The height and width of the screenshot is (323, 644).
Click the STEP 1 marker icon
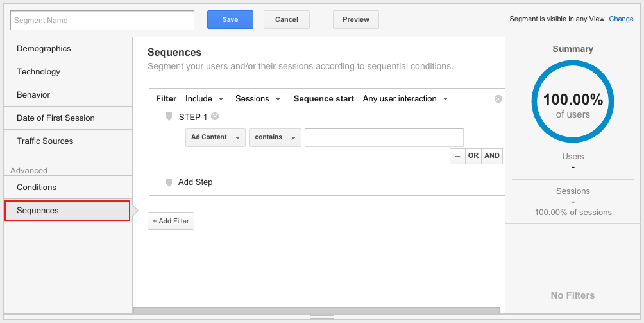[x=169, y=117]
